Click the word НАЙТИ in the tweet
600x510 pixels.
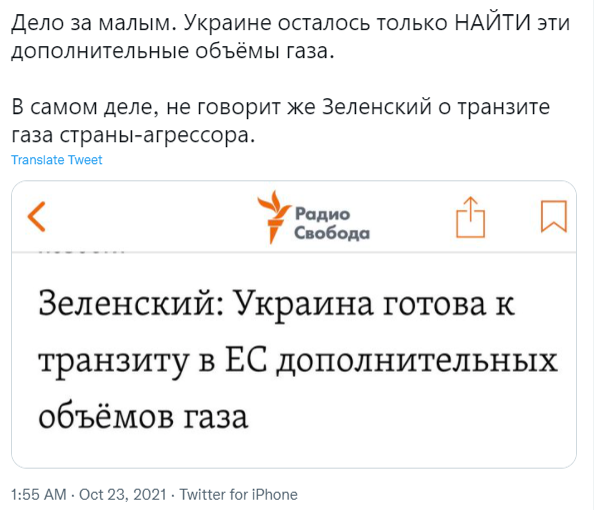(492, 23)
